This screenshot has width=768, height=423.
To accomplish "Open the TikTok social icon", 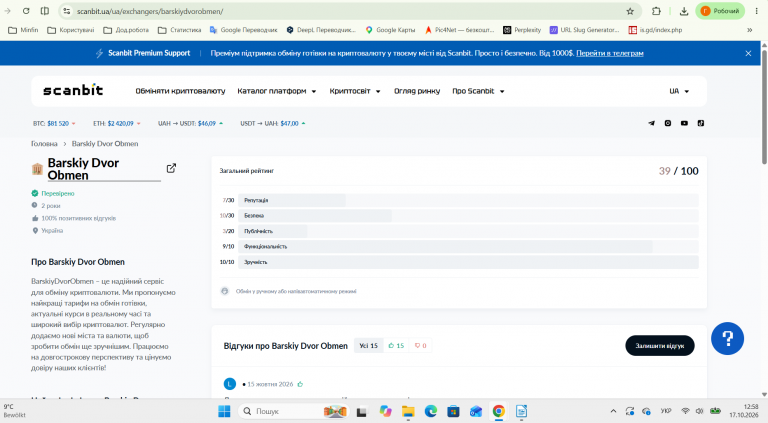I will (x=701, y=123).
